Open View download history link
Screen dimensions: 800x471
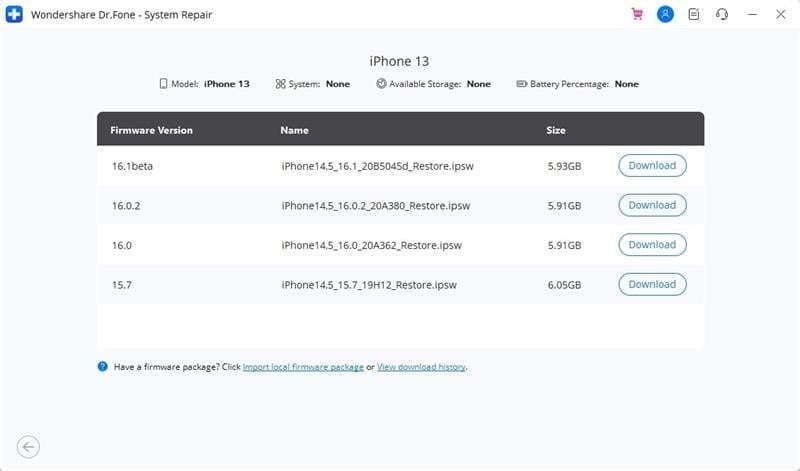point(421,367)
